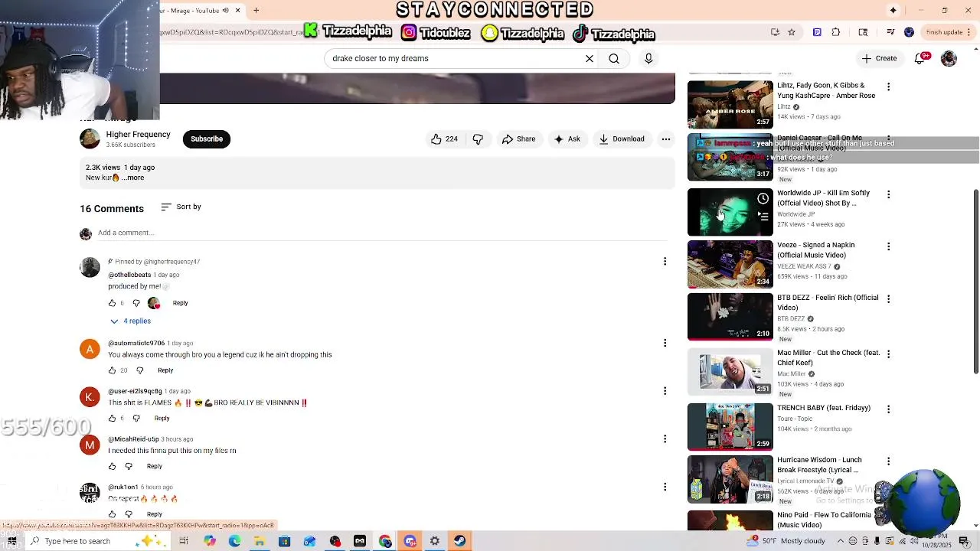Like the 'This shit is FLAMES' comment

(112, 419)
